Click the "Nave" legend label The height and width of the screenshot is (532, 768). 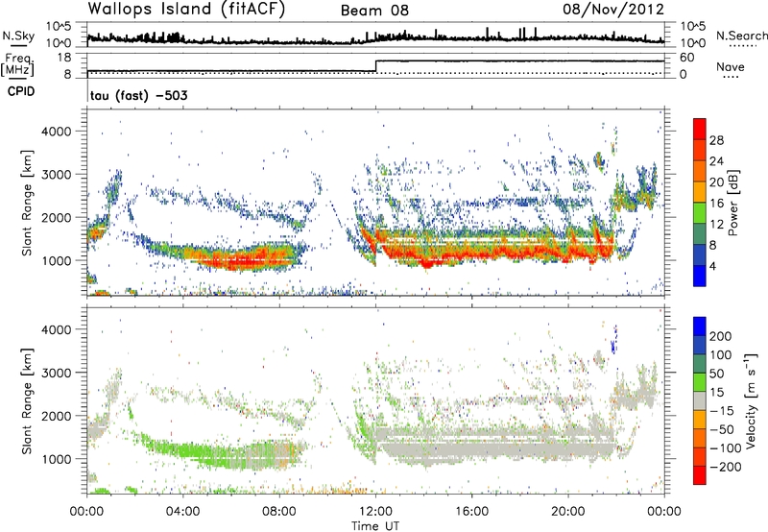pos(730,66)
